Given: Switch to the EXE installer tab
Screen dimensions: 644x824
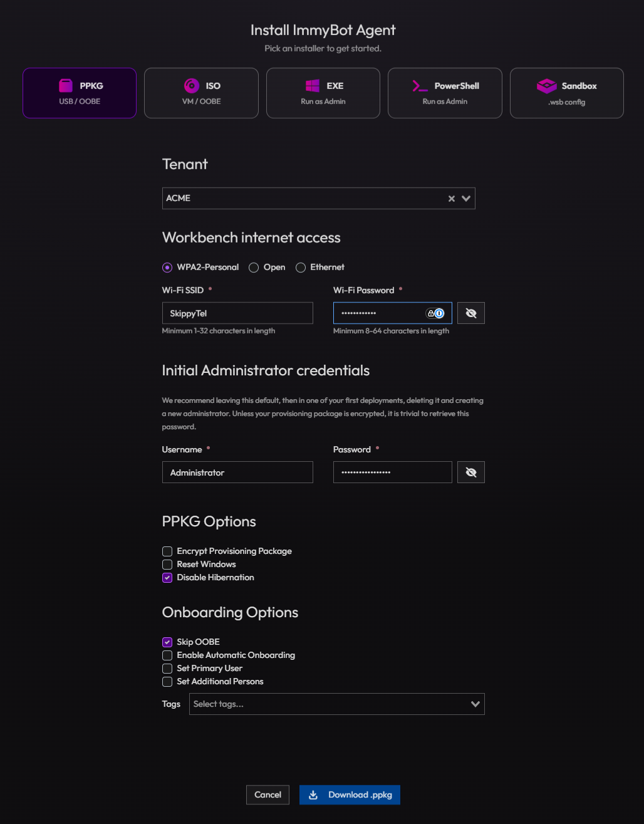Looking at the screenshot, I should 323,93.
